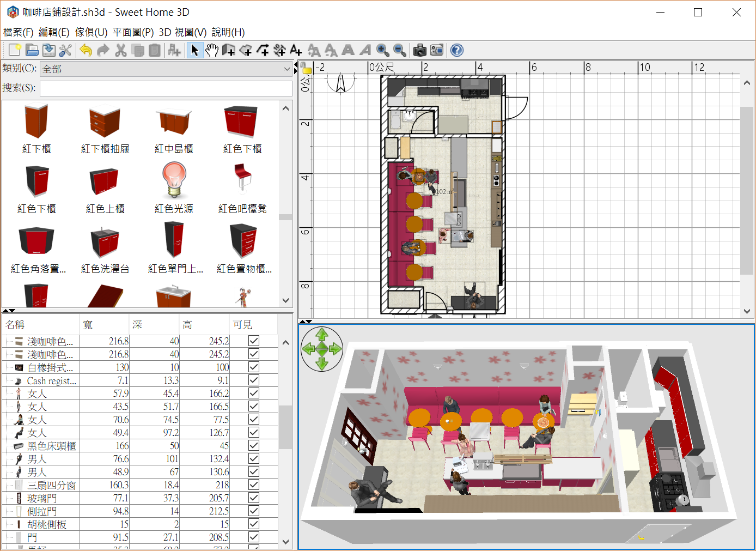Screen dimensions: 756x551
Task: Click the 搜索 search input field
Action: [x=166, y=88]
